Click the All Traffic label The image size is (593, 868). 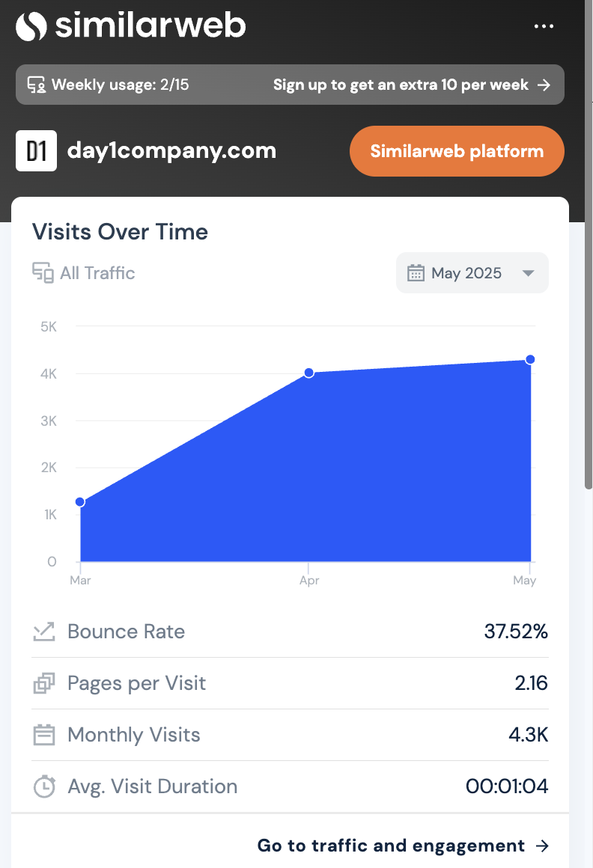tap(97, 273)
